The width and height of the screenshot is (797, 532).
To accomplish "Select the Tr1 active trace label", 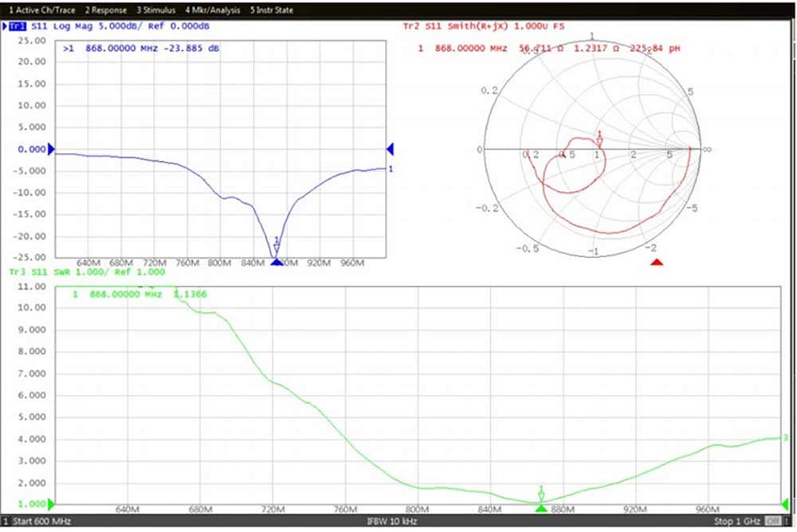I will click(x=18, y=26).
